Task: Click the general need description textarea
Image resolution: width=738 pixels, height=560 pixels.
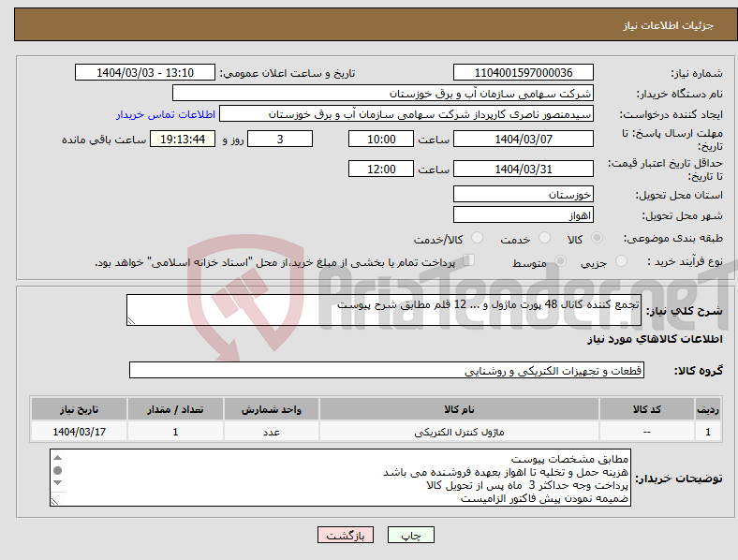Action: click(x=384, y=310)
